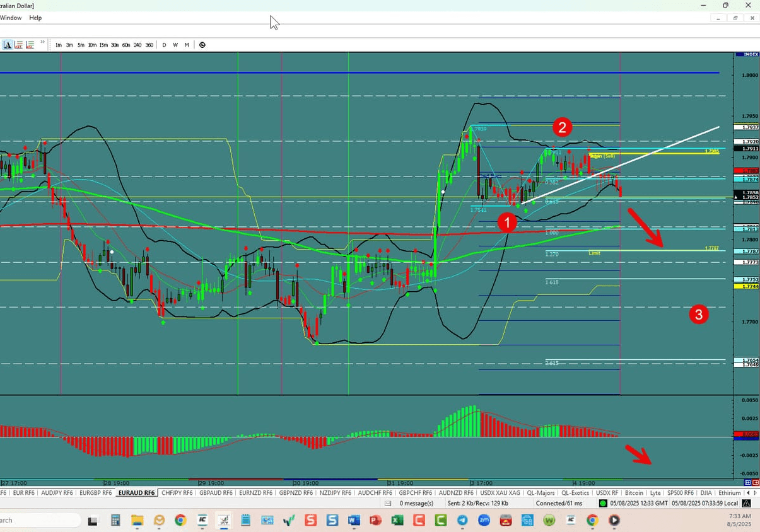Open the custom timeframe clock icon
This screenshot has height=532, width=760.
202,45
